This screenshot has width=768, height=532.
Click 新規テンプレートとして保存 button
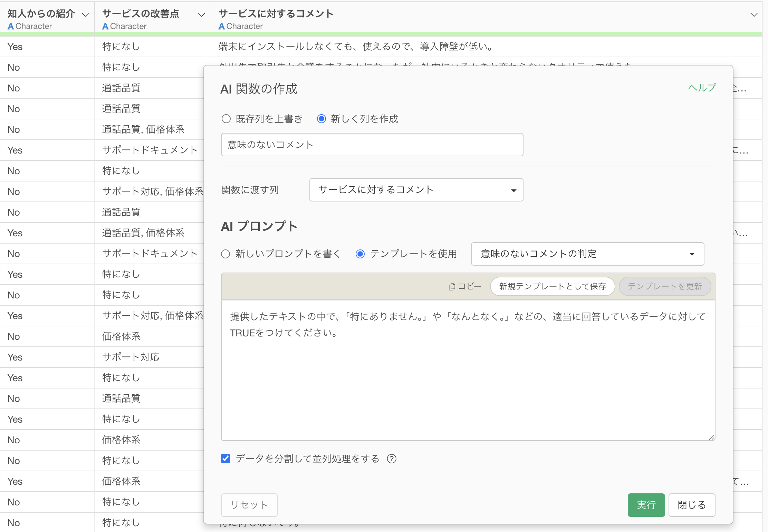click(x=553, y=286)
